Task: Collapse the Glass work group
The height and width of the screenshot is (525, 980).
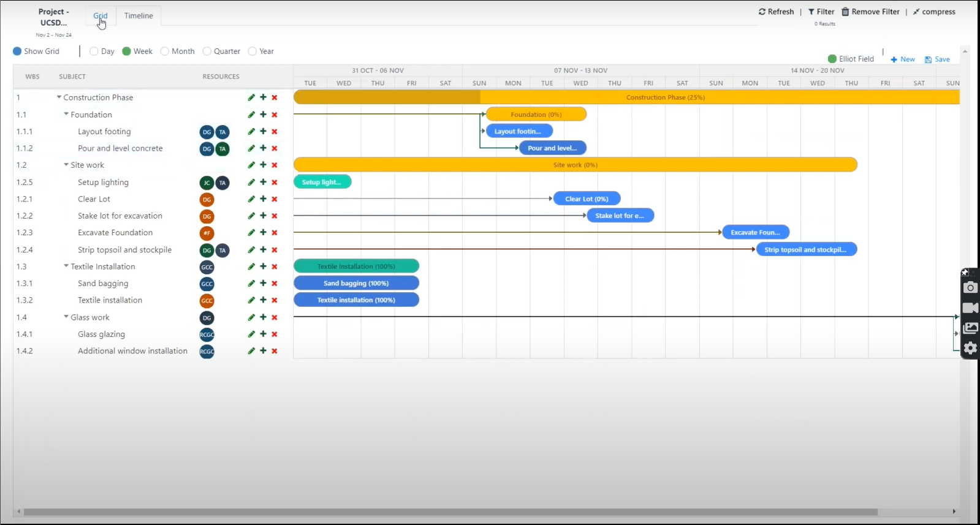Action: [66, 317]
